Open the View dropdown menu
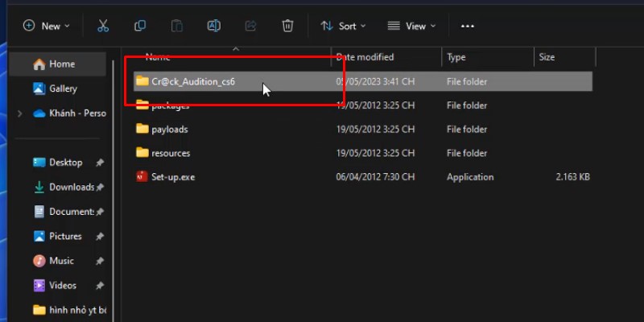 [x=411, y=26]
